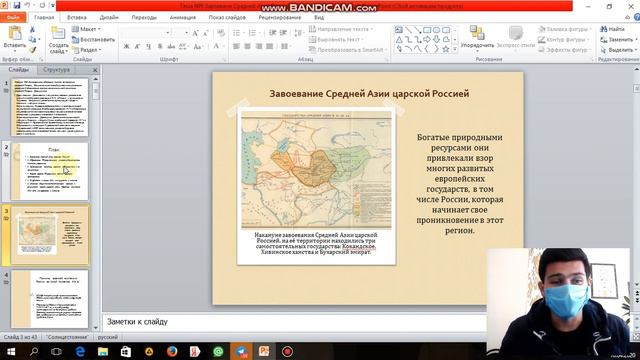Image resolution: width=640 pixels, height=360 pixels.
Task: Expand the shapes gallery More arrow
Action: tap(455, 49)
